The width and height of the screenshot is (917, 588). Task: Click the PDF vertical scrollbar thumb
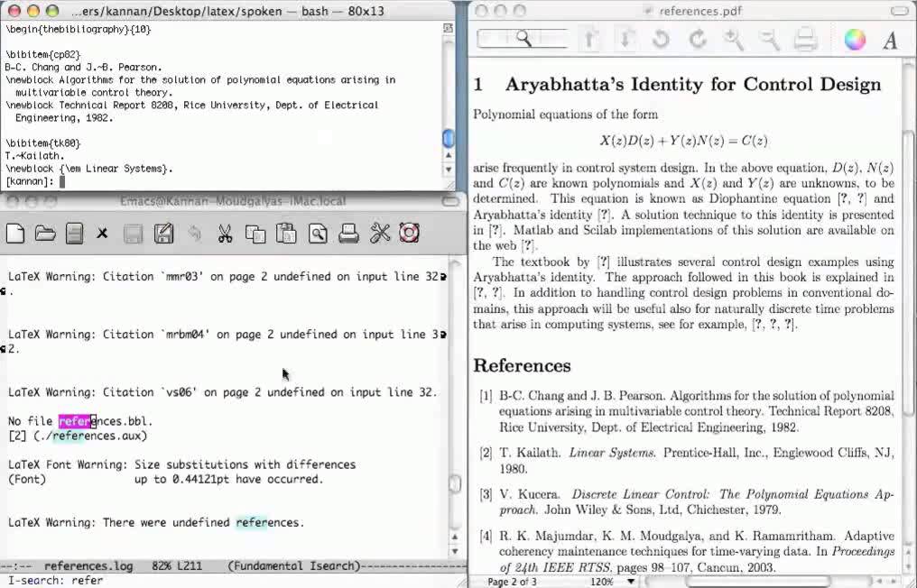[910, 271]
